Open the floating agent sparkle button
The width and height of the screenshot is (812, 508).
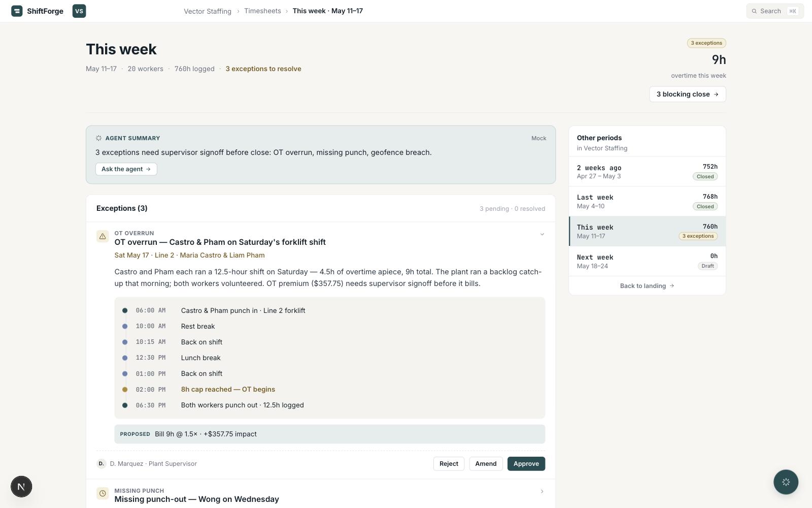tap(786, 482)
